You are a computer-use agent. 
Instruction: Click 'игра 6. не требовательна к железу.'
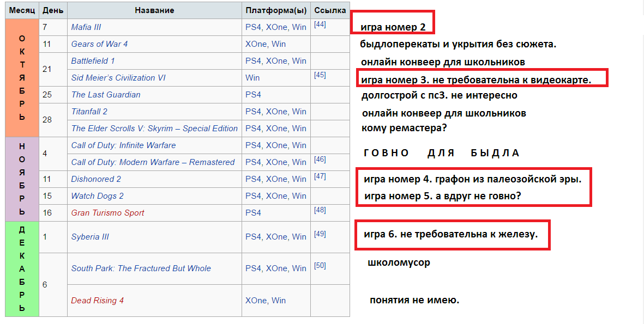point(450,235)
